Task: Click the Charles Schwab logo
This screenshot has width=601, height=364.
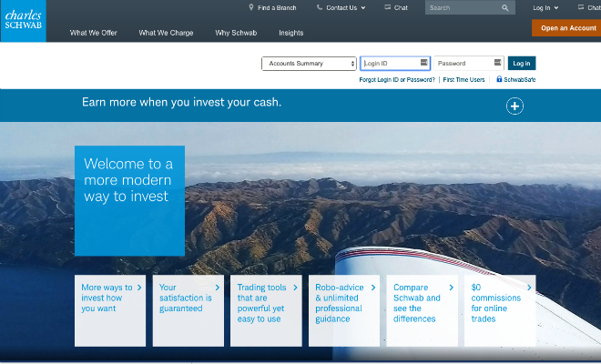Action: (x=22, y=20)
